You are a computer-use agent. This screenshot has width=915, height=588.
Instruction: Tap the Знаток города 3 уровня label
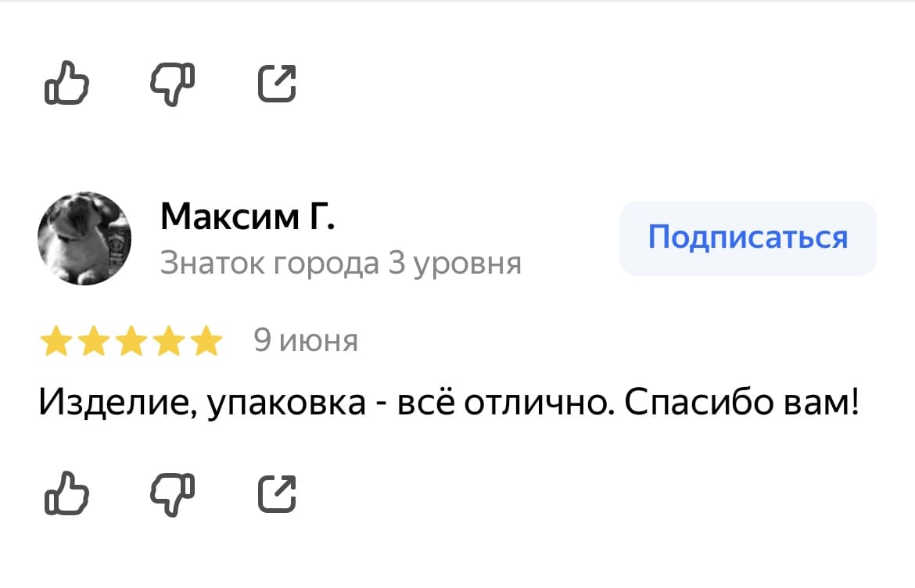pos(340,264)
